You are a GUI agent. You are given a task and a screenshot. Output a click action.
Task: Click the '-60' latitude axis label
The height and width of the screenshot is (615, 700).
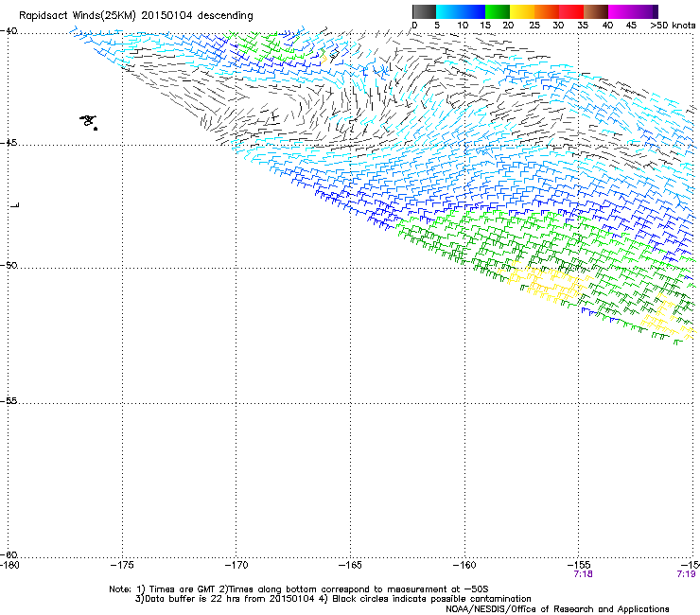(9, 554)
